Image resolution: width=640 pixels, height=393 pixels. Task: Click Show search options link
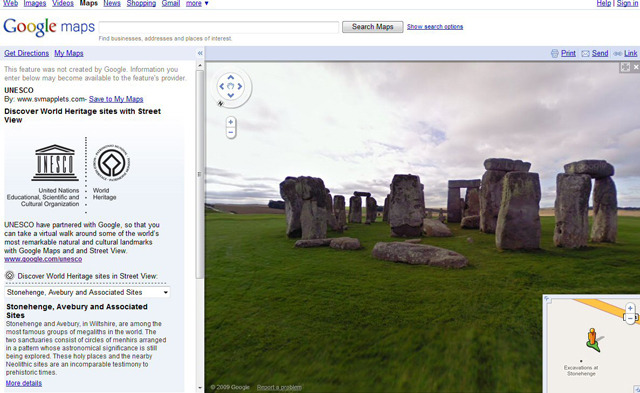pyautogui.click(x=435, y=27)
